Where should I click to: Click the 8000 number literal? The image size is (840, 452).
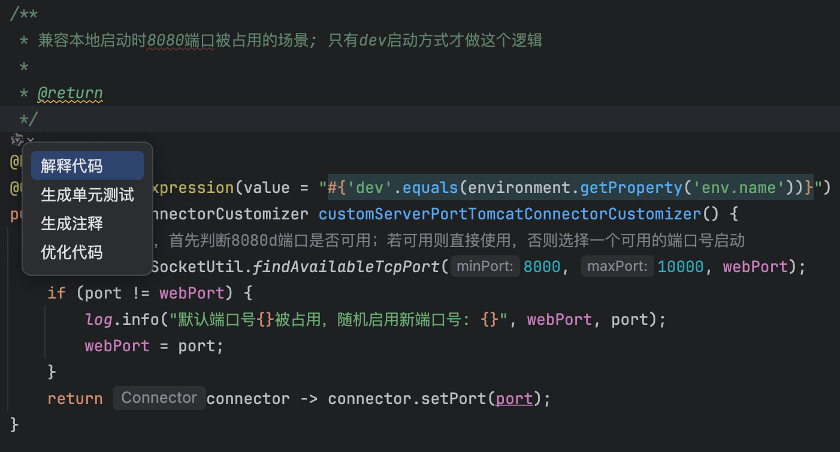tap(543, 267)
